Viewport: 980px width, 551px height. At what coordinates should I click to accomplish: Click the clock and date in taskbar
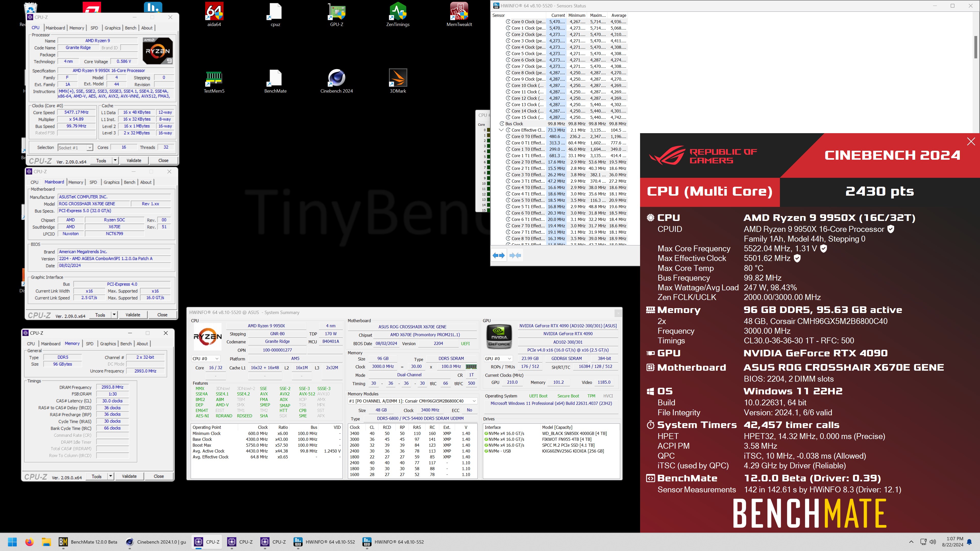(952, 542)
